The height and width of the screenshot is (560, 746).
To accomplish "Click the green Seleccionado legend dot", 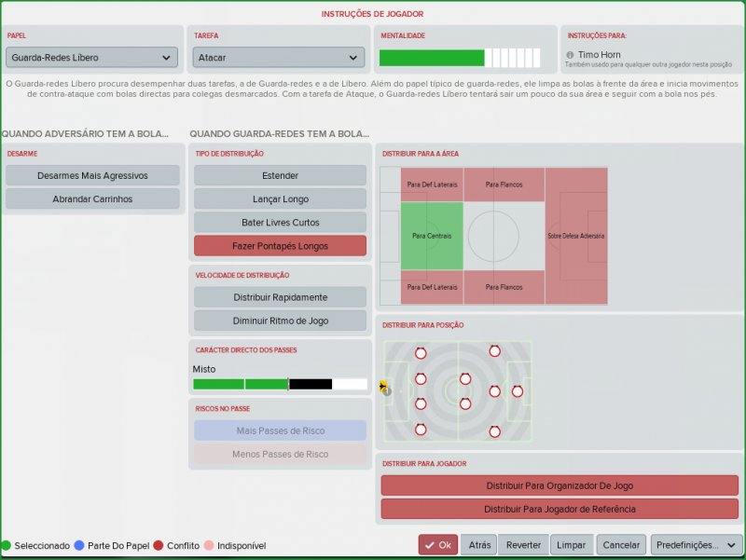I will coord(7,546).
